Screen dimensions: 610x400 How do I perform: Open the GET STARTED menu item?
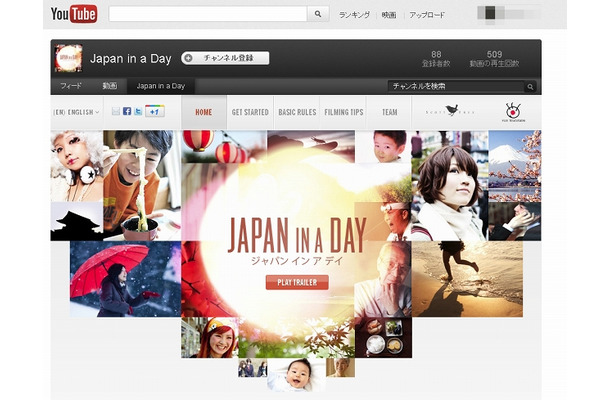(x=250, y=112)
